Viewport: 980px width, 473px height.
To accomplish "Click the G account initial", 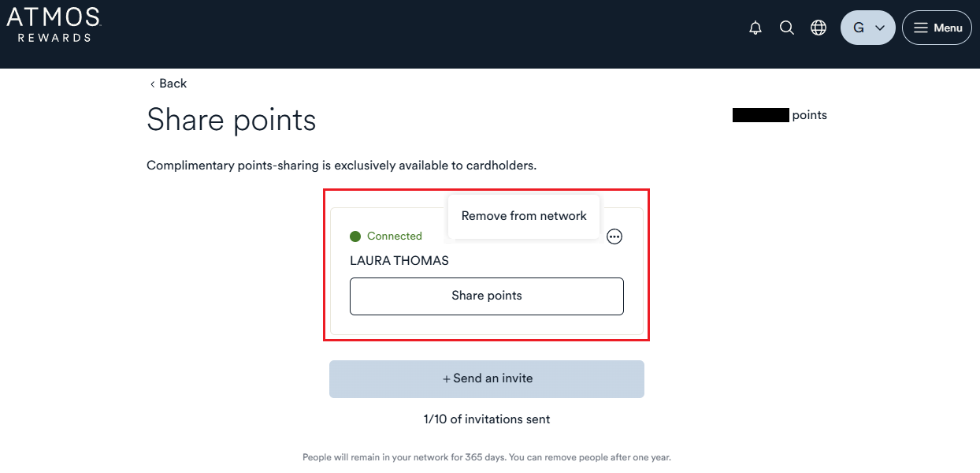I will pyautogui.click(x=859, y=28).
